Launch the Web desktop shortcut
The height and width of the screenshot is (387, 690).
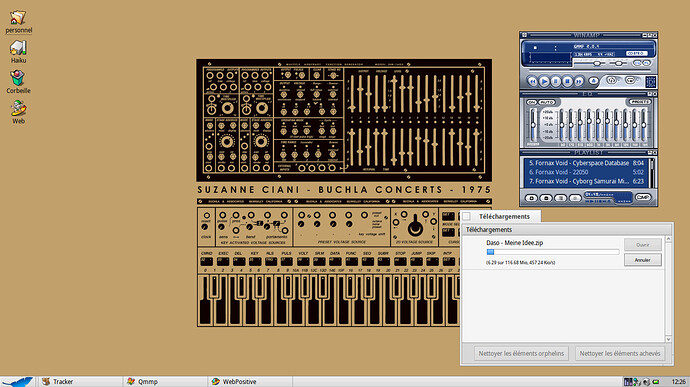pos(18,112)
